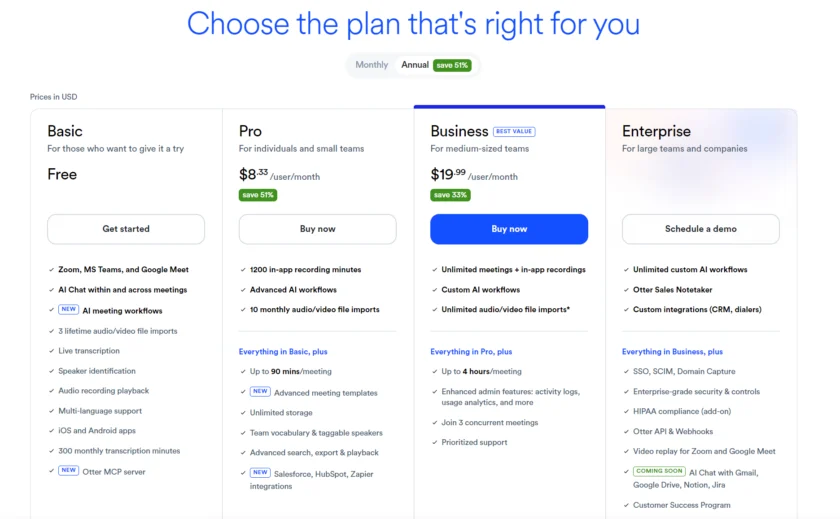Click the NEW badge by AI meeting workflows
Screen dimensions: 840x519
(x=68, y=310)
